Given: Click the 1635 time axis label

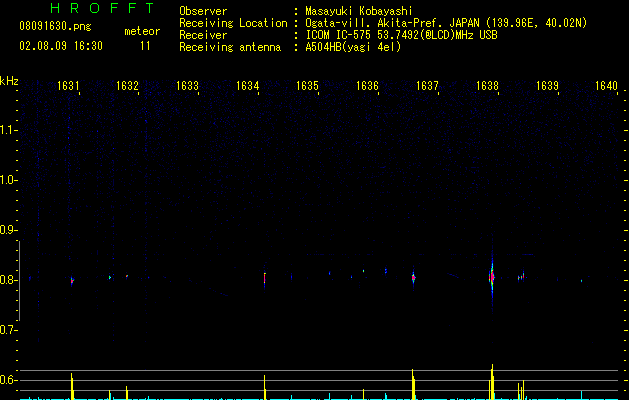Looking at the screenshot, I should pyautogui.click(x=307, y=86).
